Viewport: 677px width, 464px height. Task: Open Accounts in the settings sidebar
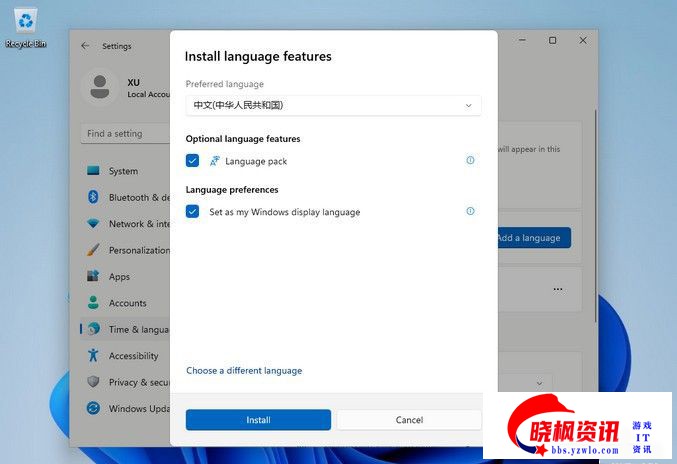[127, 303]
